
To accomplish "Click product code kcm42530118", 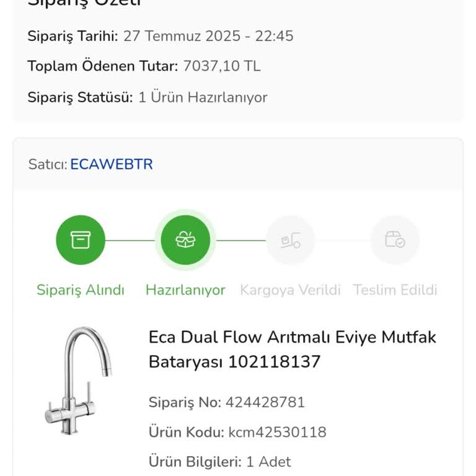I will tap(277, 432).
